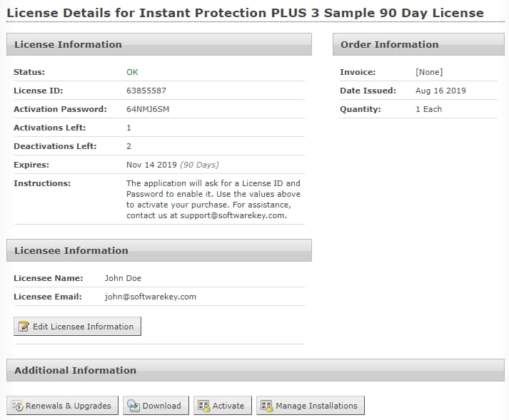Select the Order Information section header
509x420 pixels.
[x=418, y=44]
